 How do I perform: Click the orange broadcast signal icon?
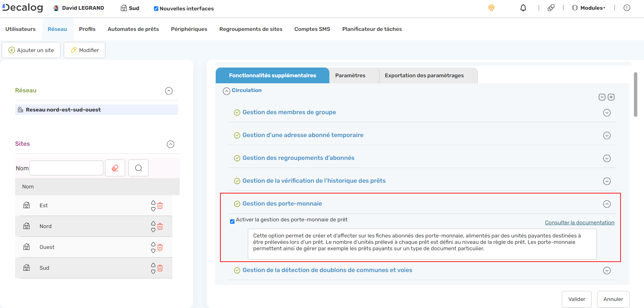coord(491,8)
